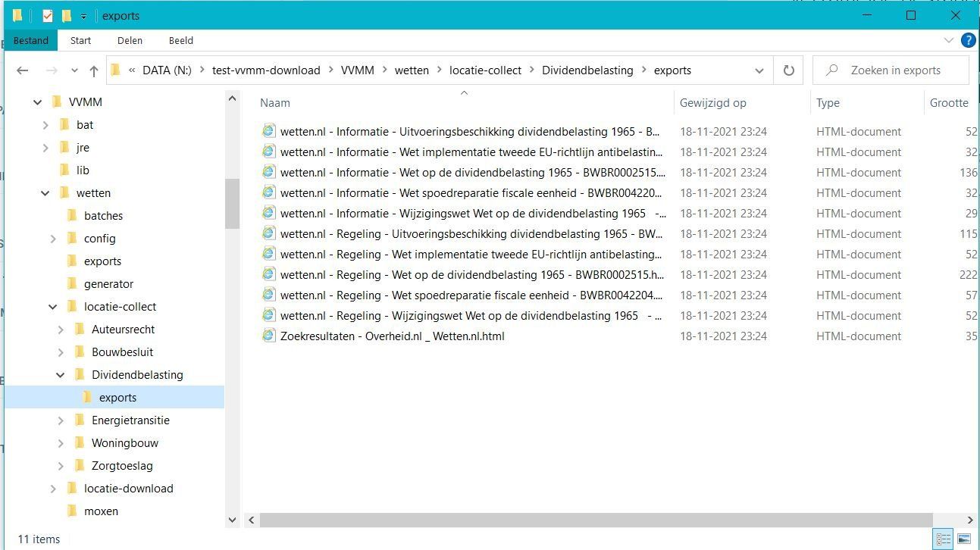Open address bar history dropdown
Image resolution: width=980 pixels, height=550 pixels.
pyautogui.click(x=759, y=70)
